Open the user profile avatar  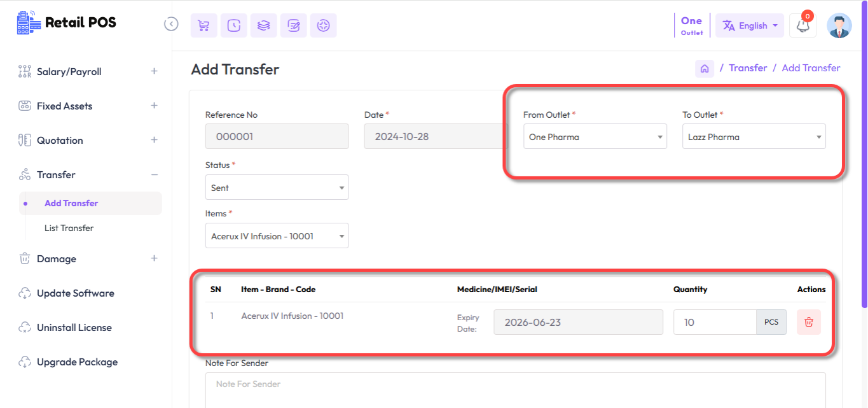point(839,25)
